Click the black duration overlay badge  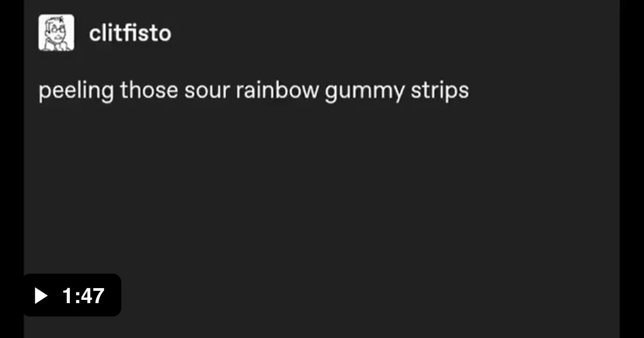point(71,295)
